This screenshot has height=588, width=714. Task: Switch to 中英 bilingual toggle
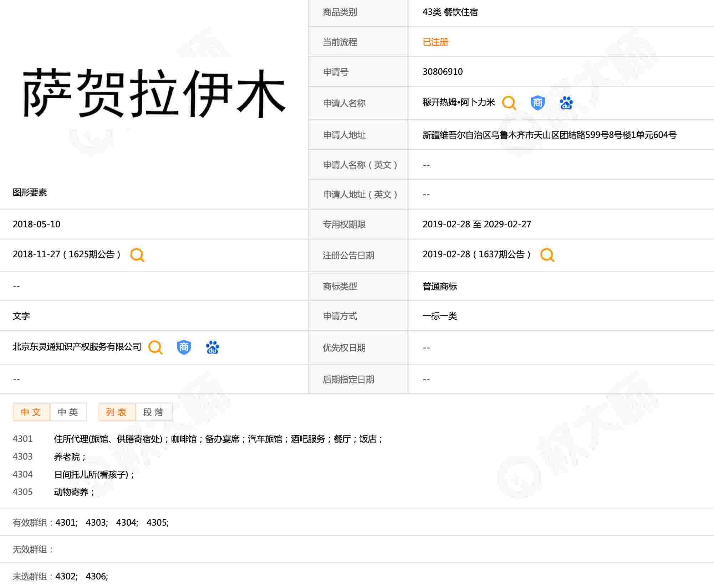tap(68, 412)
